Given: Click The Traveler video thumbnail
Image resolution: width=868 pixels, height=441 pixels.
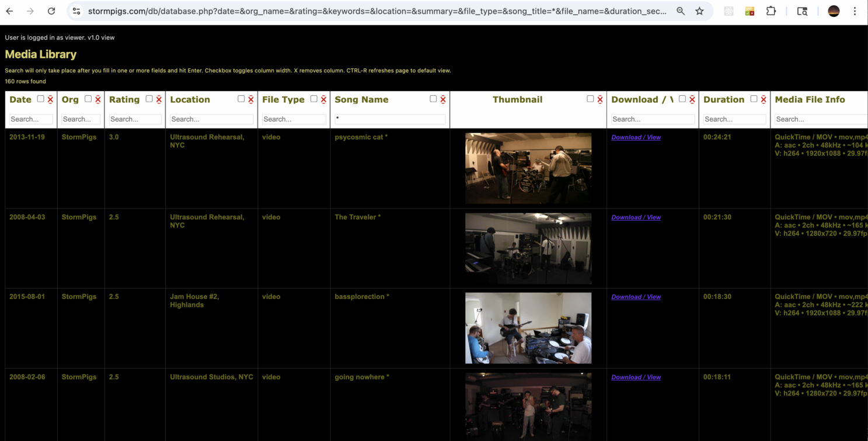Looking at the screenshot, I should [528, 248].
